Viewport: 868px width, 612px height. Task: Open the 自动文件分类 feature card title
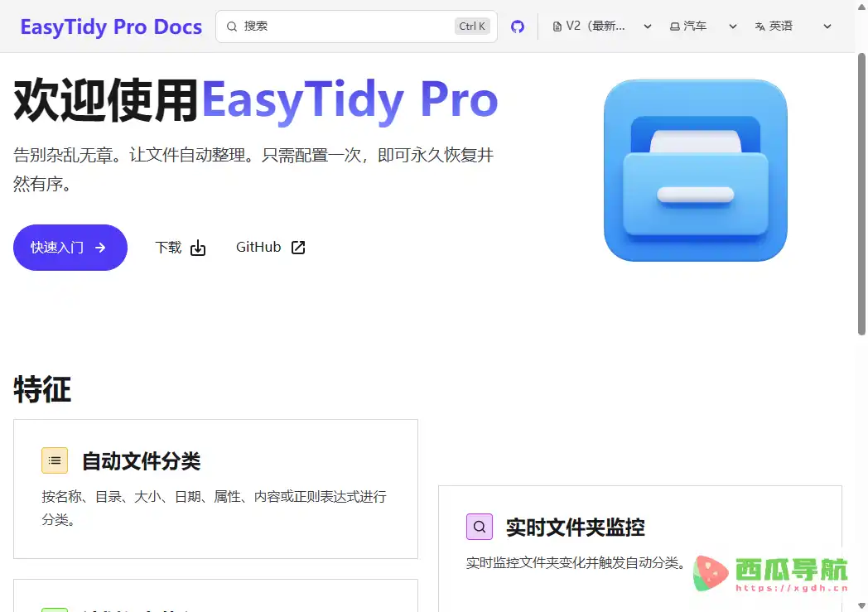pyautogui.click(x=141, y=461)
